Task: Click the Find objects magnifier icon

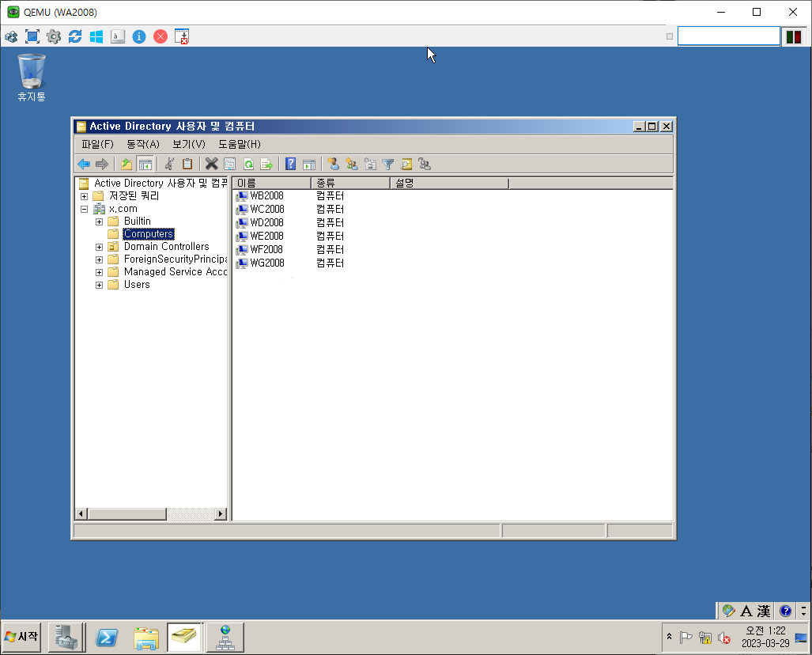Action: [406, 165]
